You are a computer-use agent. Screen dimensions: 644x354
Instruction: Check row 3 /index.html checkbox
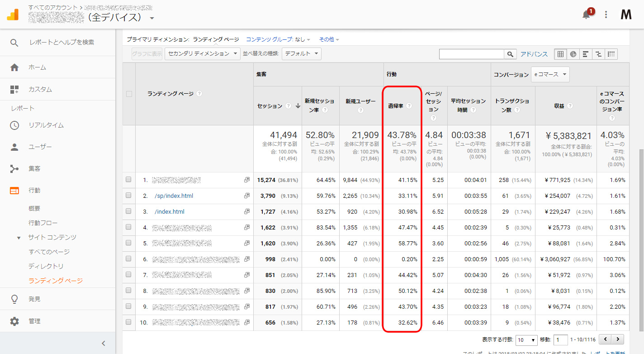pos(128,211)
